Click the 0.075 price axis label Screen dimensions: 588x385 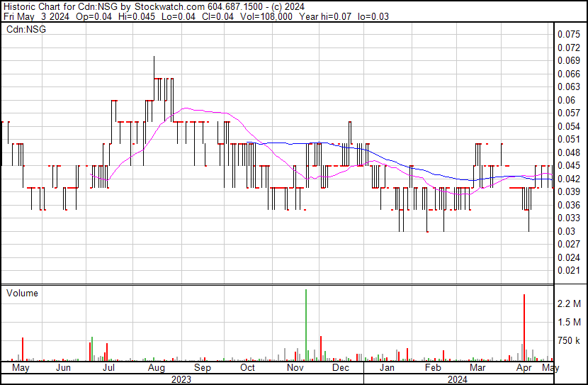[x=568, y=35]
